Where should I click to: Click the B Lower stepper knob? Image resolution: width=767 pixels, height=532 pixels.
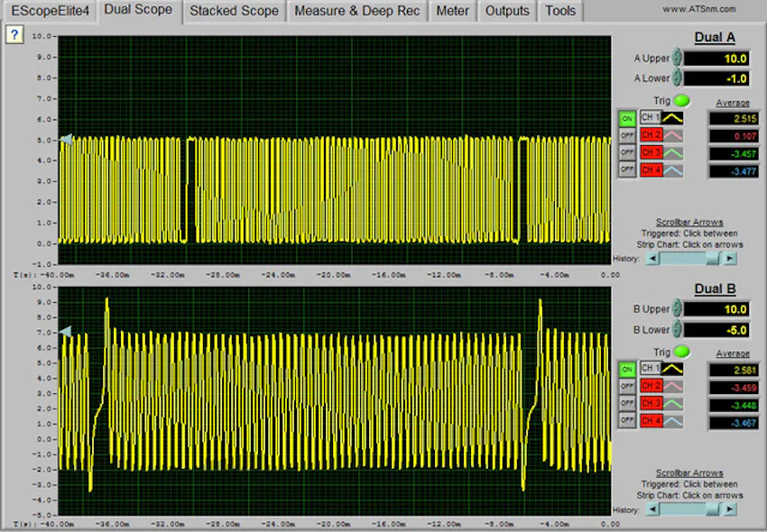coord(677,328)
